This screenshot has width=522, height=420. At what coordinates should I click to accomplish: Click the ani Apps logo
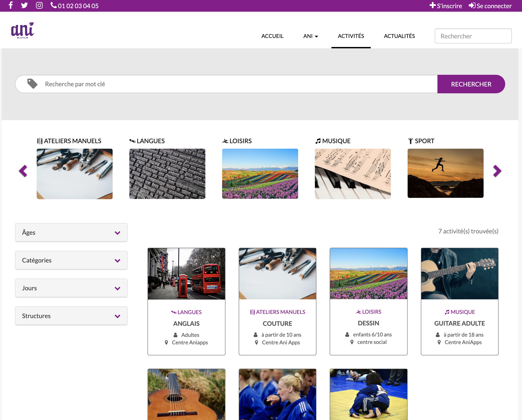[x=23, y=30]
